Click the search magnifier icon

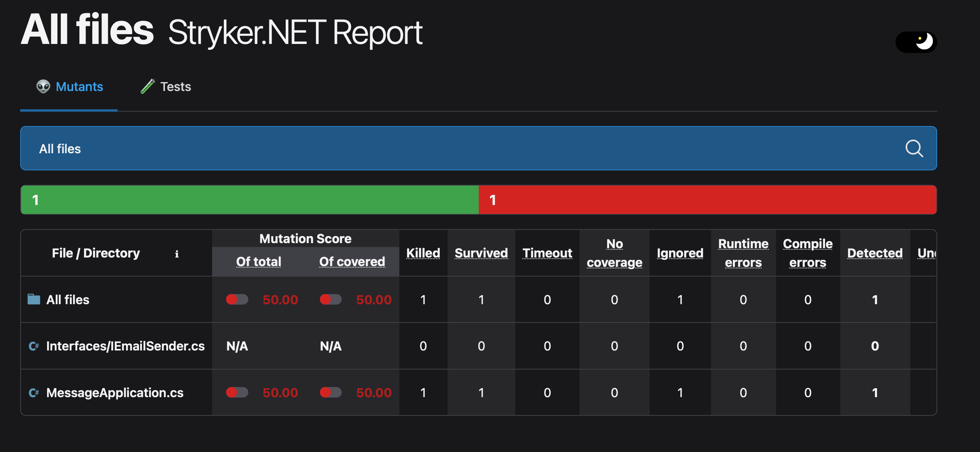tap(914, 148)
